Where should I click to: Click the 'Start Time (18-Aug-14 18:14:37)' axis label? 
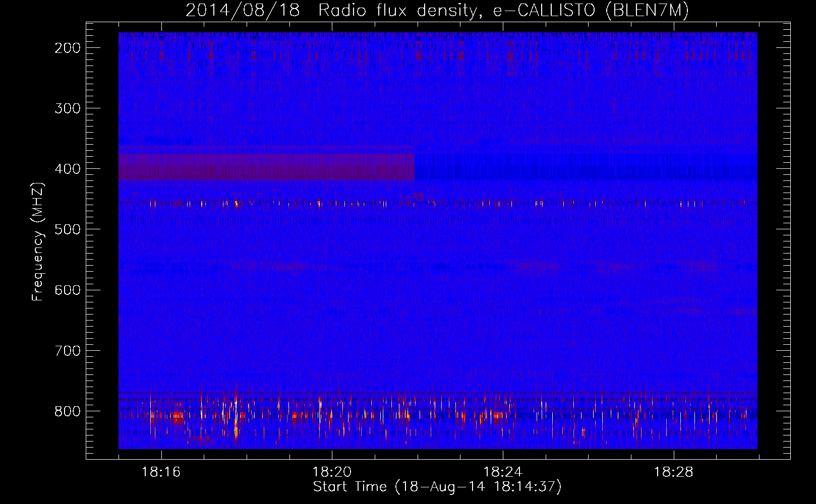coord(437,487)
